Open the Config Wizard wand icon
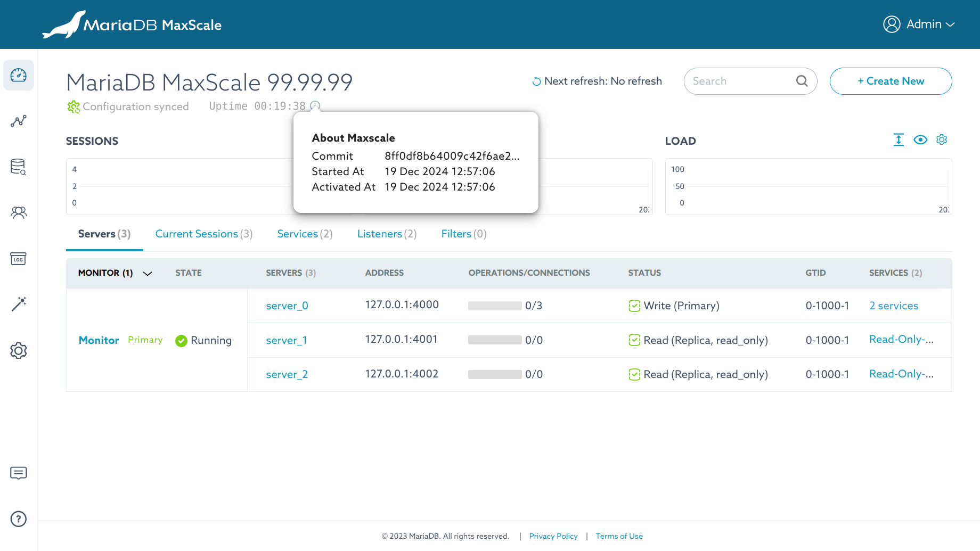 19,304
